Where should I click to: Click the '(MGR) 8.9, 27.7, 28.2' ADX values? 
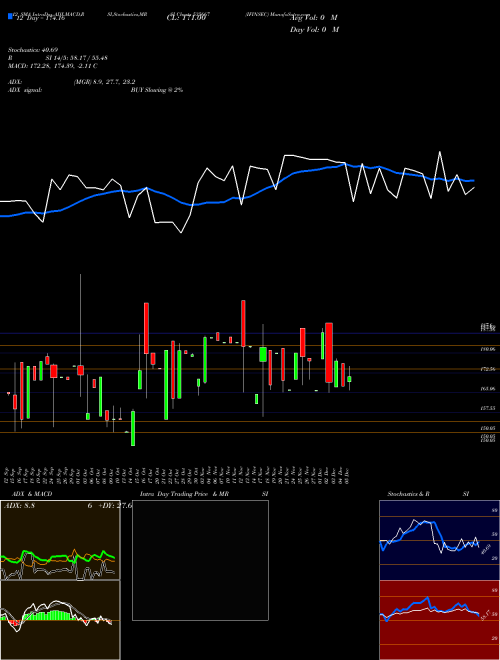click(x=104, y=82)
